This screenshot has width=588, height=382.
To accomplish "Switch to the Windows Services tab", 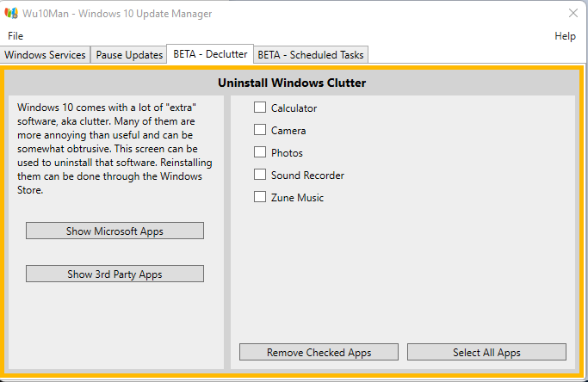I will pos(45,55).
